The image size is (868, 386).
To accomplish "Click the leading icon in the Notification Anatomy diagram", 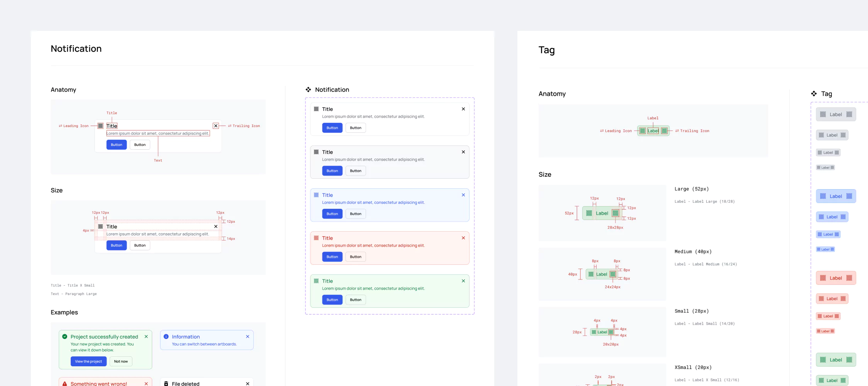I will coord(100,126).
